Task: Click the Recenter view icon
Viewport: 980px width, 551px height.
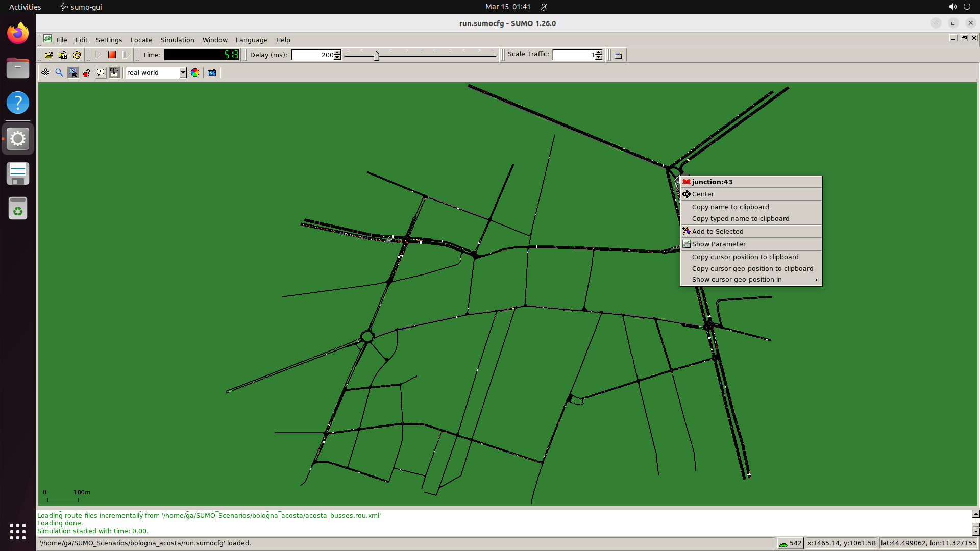Action: pyautogui.click(x=45, y=73)
